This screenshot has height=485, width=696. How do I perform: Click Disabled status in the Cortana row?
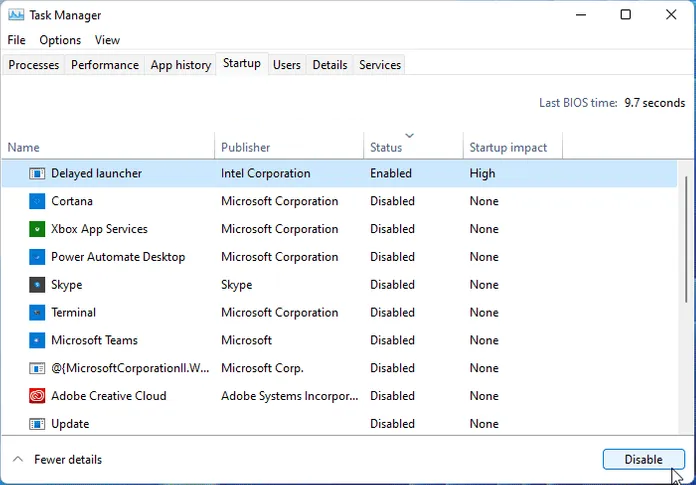(392, 201)
